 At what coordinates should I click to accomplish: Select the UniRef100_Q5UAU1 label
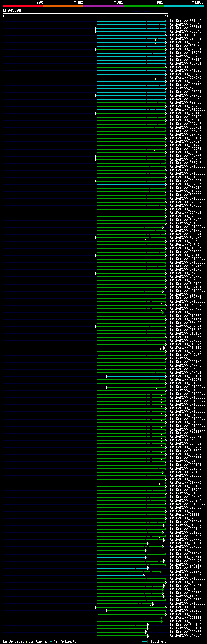pyautogui.click(x=186, y=127)
